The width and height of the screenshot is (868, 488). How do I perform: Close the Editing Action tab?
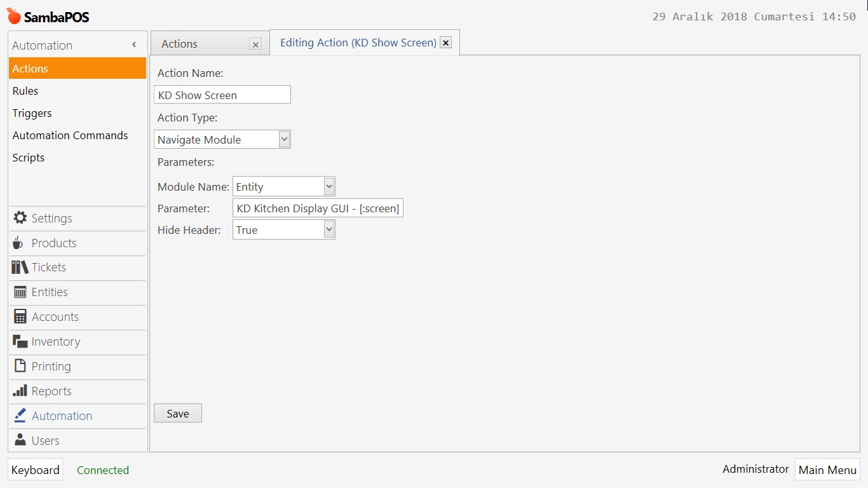[x=446, y=43]
